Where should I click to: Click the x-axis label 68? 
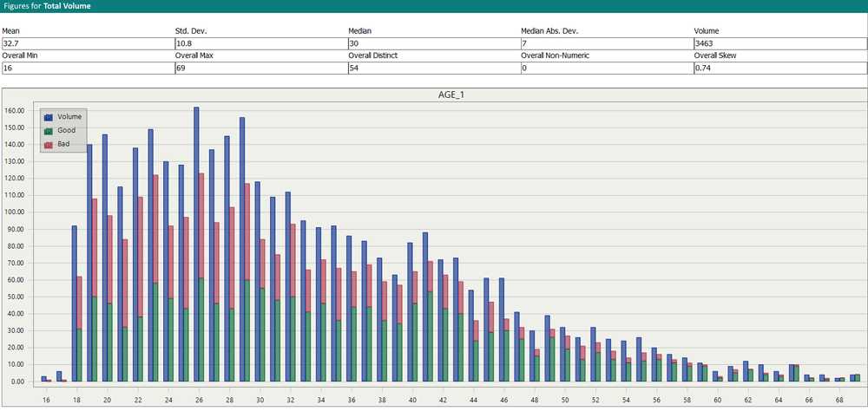point(839,400)
